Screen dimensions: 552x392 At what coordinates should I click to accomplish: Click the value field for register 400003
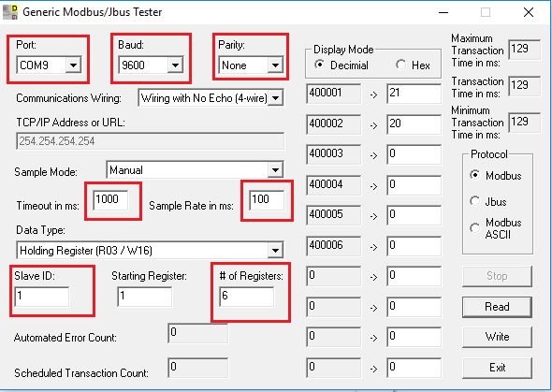(414, 154)
